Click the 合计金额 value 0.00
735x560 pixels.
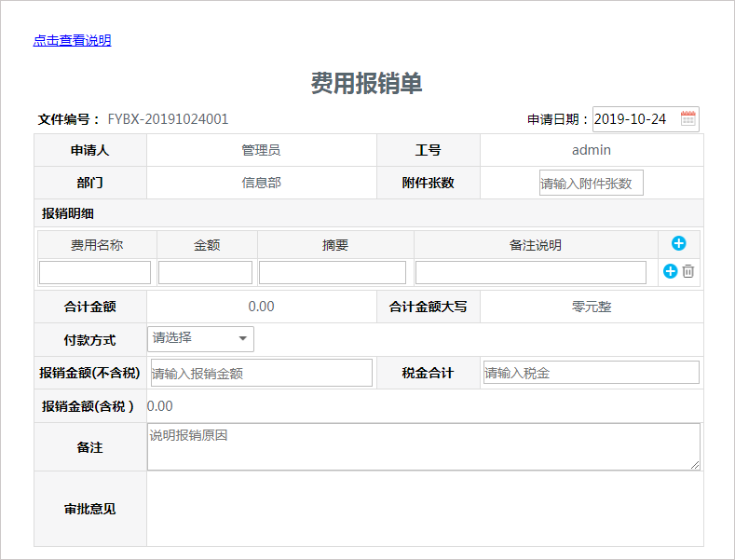click(261, 307)
